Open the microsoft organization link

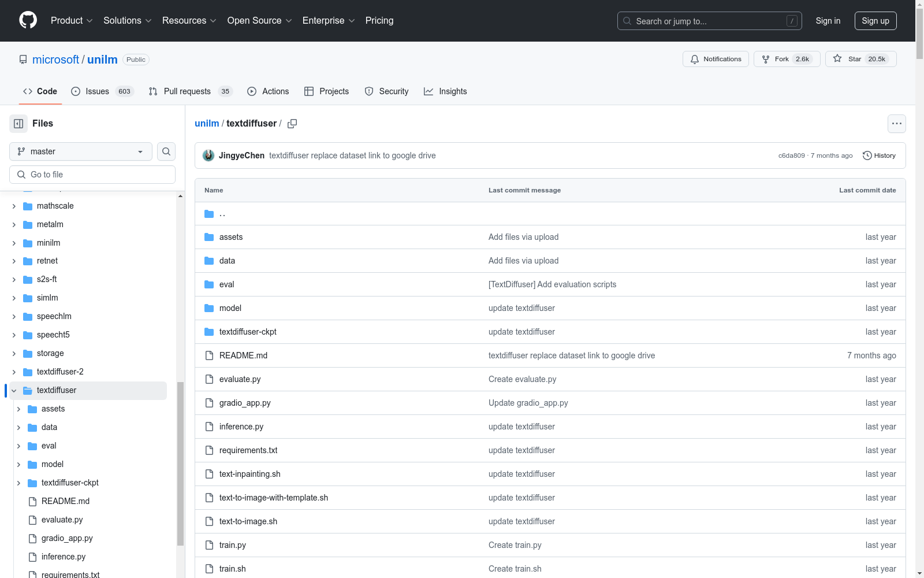pyautogui.click(x=55, y=60)
